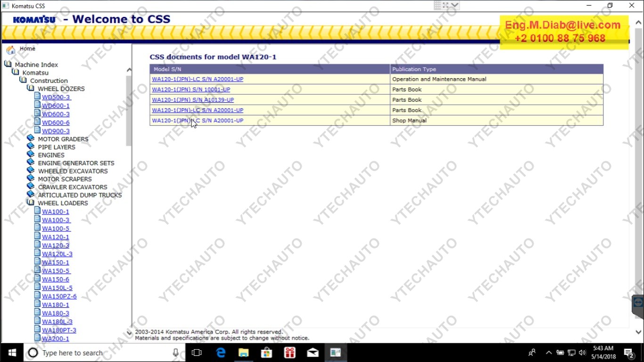Click the document icon beside WA100-1
This screenshot has width=644, height=362.
[38, 211]
